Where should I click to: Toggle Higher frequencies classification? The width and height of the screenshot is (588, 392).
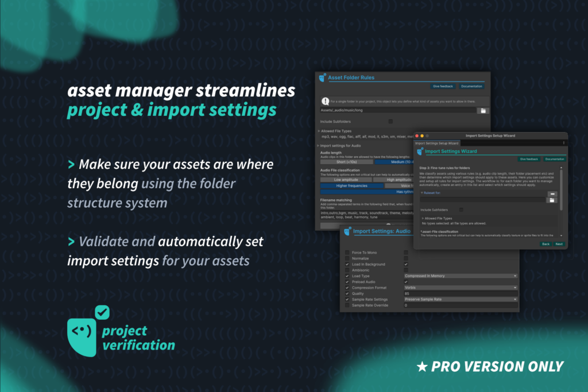pyautogui.click(x=352, y=185)
